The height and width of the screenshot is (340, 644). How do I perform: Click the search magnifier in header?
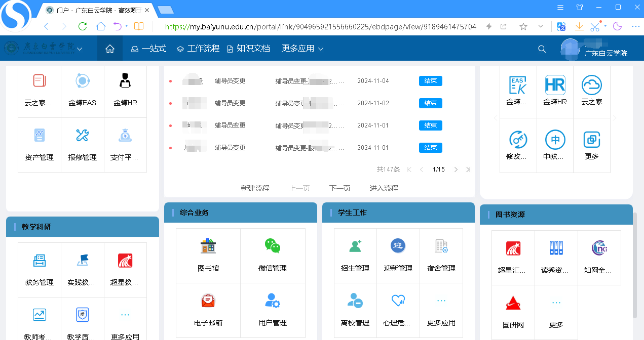click(x=542, y=49)
